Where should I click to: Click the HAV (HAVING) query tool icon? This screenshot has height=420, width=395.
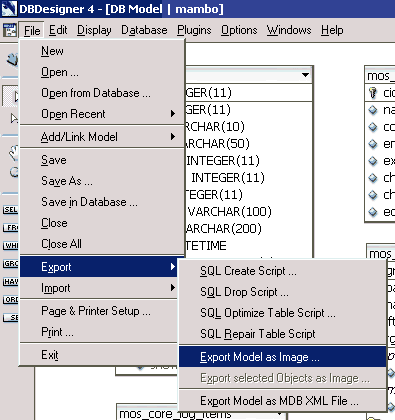coord(10,282)
